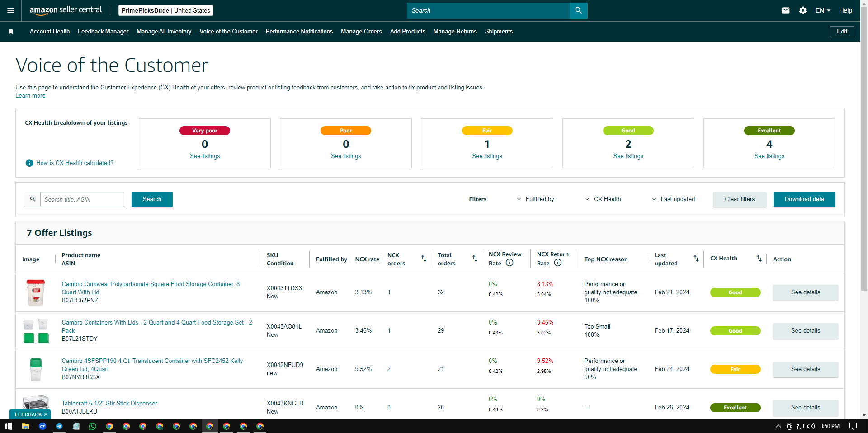Click info icon beside CX Health calculation
Viewport: 868px width, 433px height.
point(29,163)
